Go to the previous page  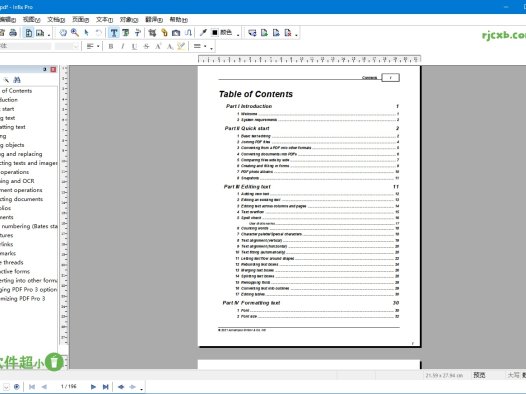click(44, 387)
